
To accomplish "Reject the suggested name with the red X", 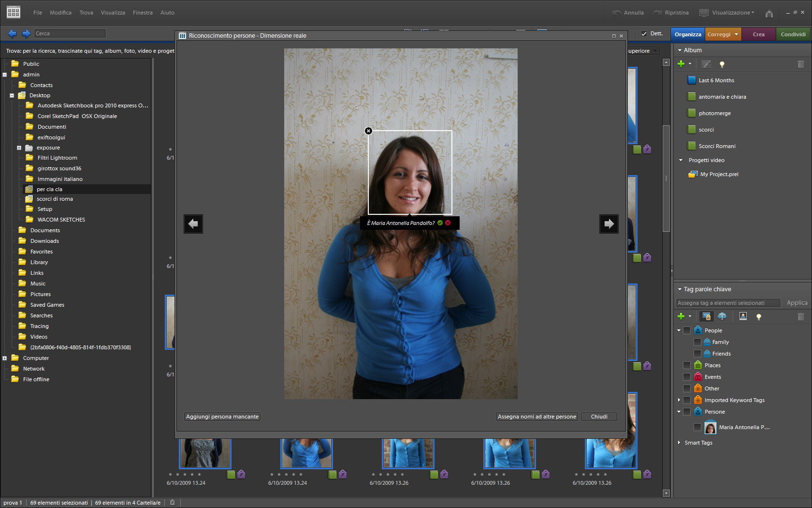I will pos(448,223).
